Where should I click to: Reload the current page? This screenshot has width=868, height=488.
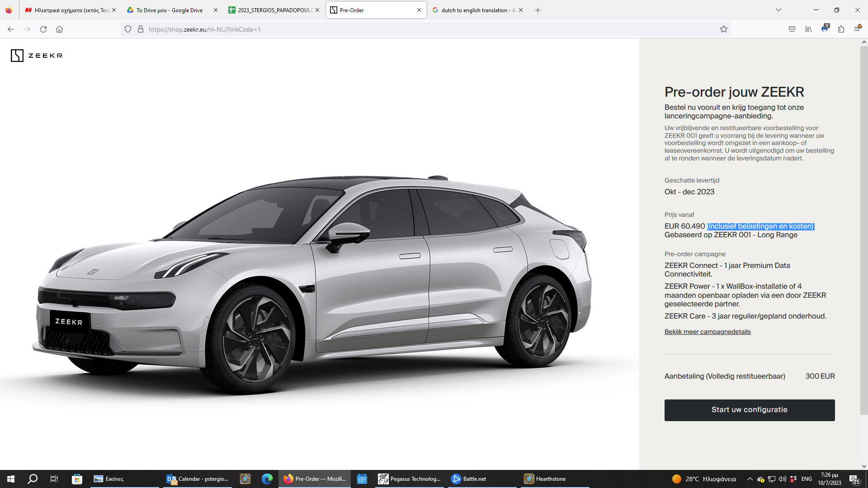(43, 29)
